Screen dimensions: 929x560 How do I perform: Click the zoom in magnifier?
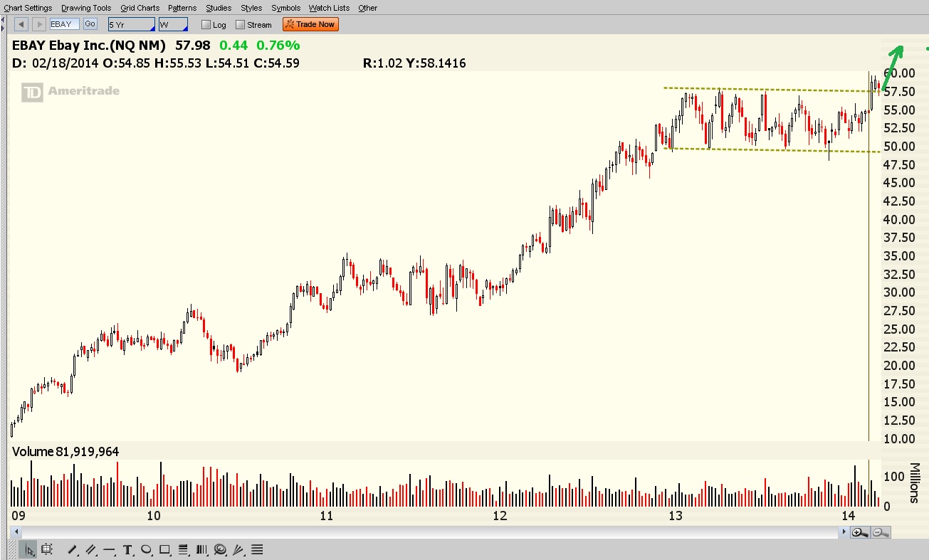click(x=859, y=532)
